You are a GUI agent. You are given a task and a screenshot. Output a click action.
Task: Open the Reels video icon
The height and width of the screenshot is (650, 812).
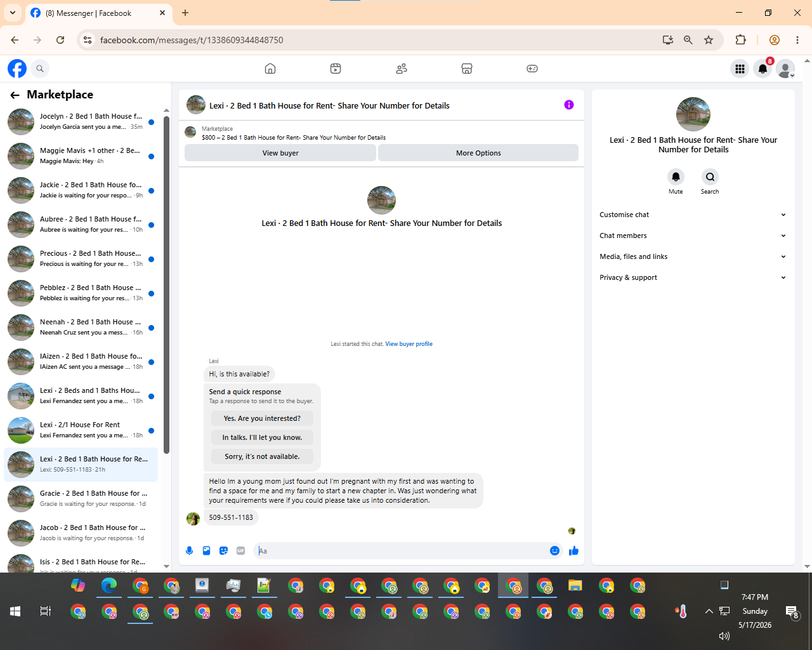click(x=336, y=69)
